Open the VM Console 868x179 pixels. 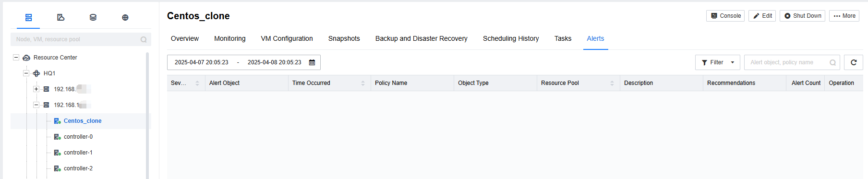[725, 16]
